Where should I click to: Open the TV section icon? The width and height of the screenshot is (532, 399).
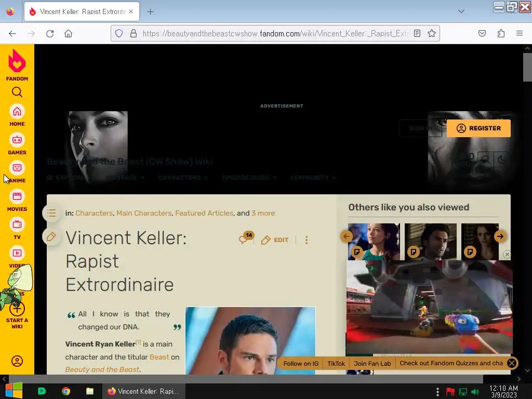coord(17,224)
